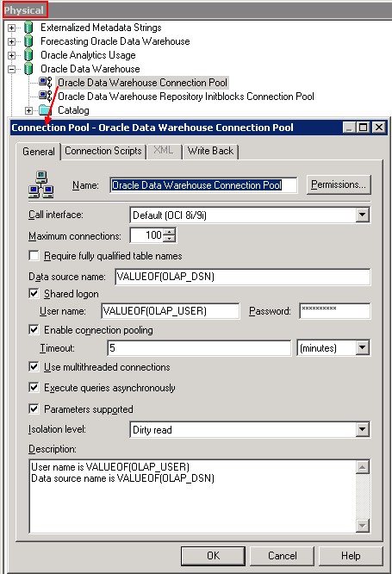392x574 pixels.
Task: Select Oracle Data Warehouse Repository Initblocks Connection Pool
Action: [186, 97]
